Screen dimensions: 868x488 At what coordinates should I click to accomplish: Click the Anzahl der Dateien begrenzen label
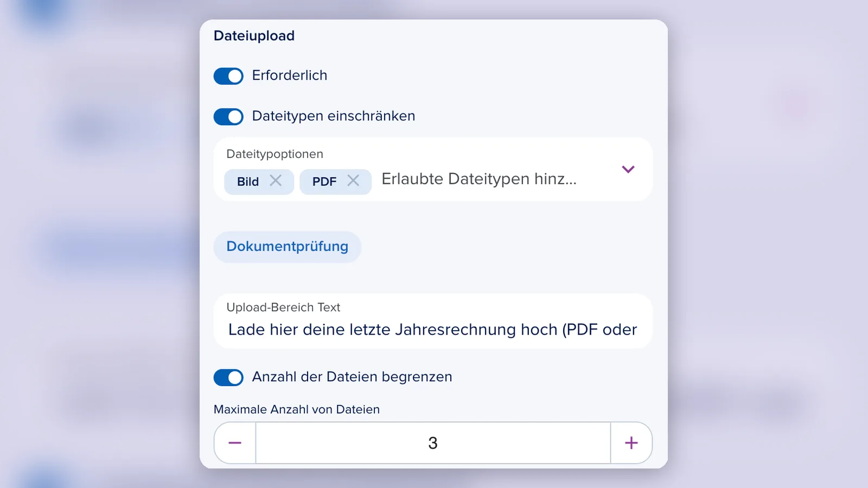tap(352, 377)
